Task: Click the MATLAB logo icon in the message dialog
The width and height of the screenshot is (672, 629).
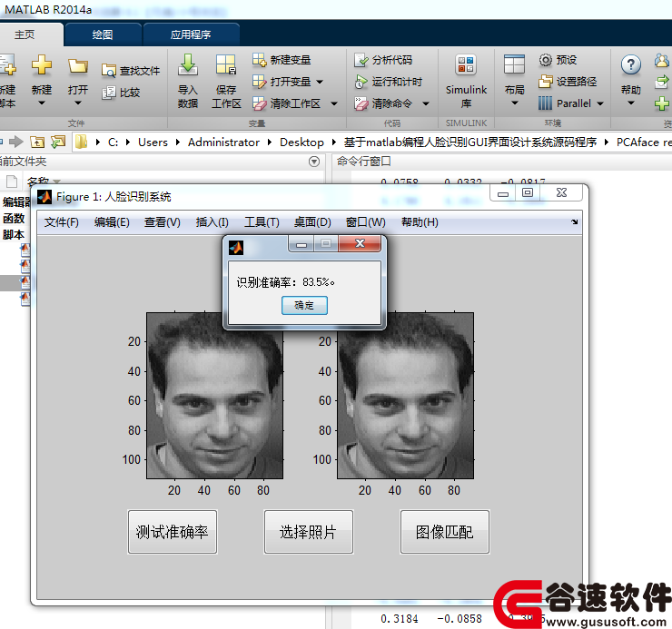Action: (x=236, y=248)
